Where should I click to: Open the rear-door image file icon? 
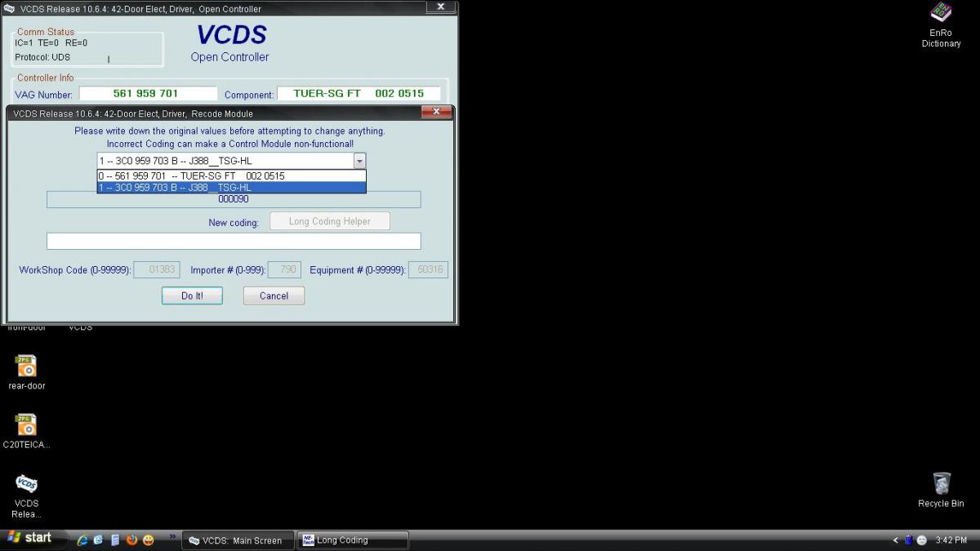point(27,366)
